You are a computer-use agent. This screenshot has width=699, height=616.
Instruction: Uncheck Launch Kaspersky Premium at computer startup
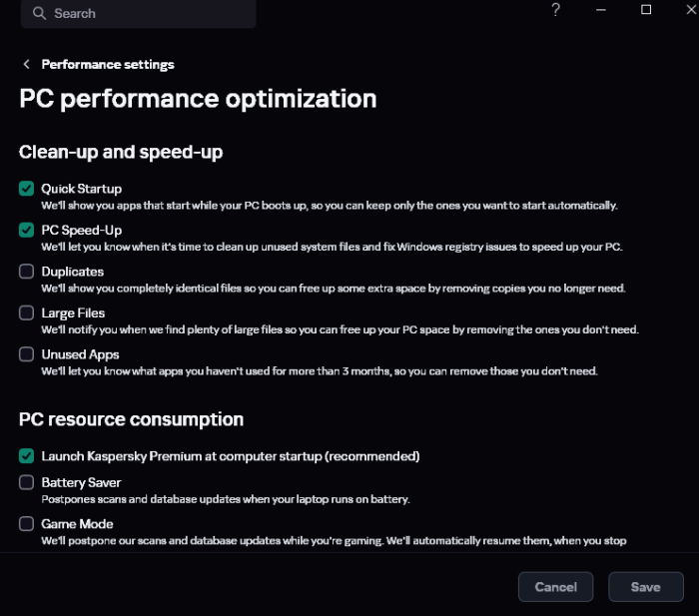(26, 456)
